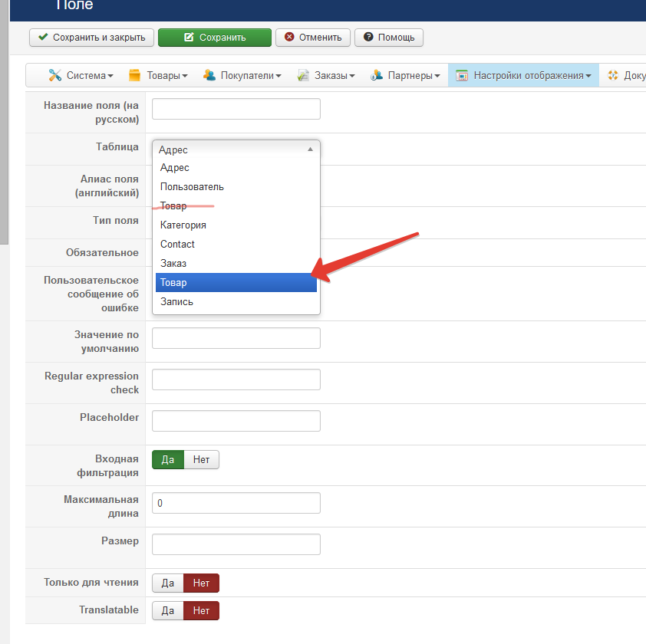The height and width of the screenshot is (644, 646).
Task: Click the left-edge vertical scrollbar
Action: (4, 122)
